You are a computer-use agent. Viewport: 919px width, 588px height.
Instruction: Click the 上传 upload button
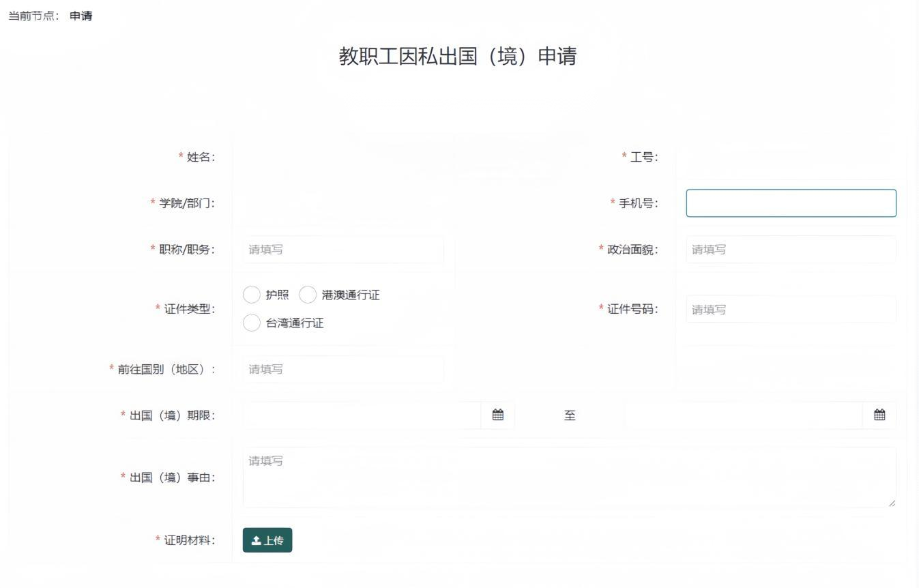(x=267, y=540)
